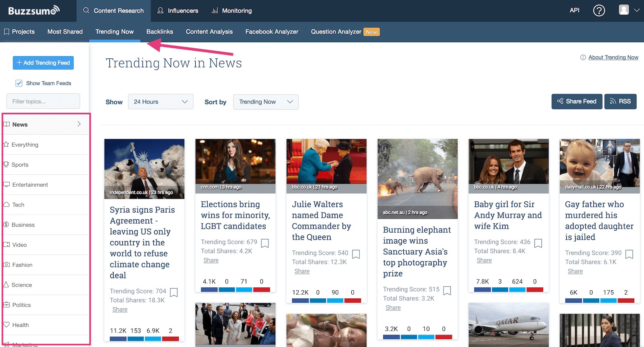644x347 pixels.
Task: Expand the user account menu arrow
Action: coord(637,10)
